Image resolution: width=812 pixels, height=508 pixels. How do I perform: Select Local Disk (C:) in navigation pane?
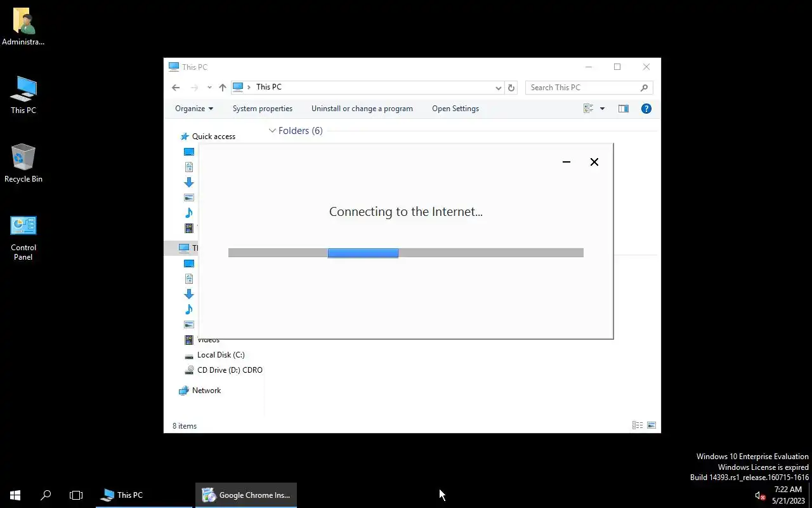coord(221,355)
